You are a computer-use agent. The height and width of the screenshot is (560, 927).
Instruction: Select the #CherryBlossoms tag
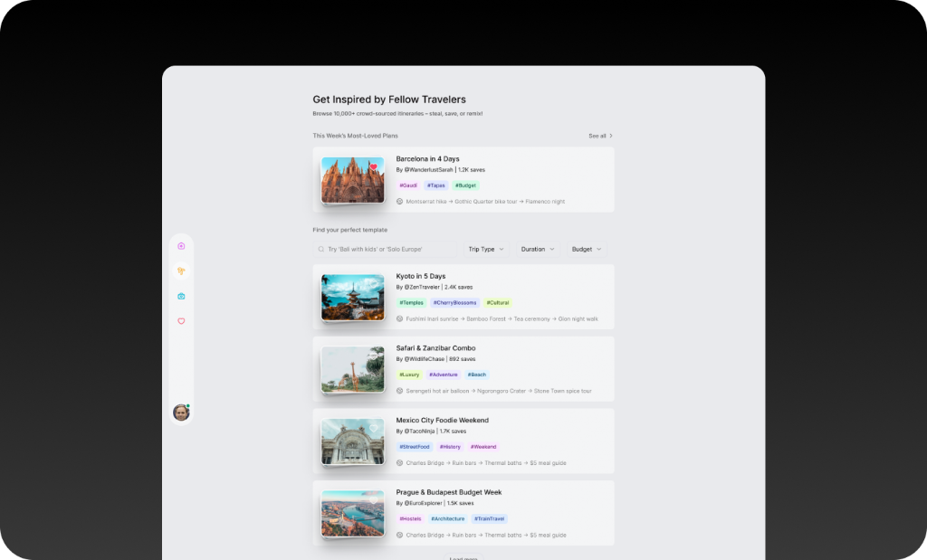pos(454,302)
